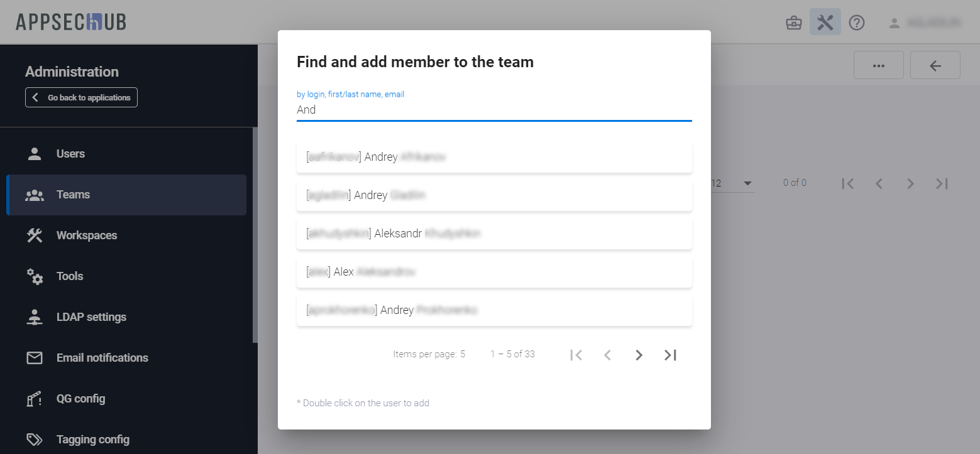Go to next page of user results
980x454 pixels.
tap(639, 355)
